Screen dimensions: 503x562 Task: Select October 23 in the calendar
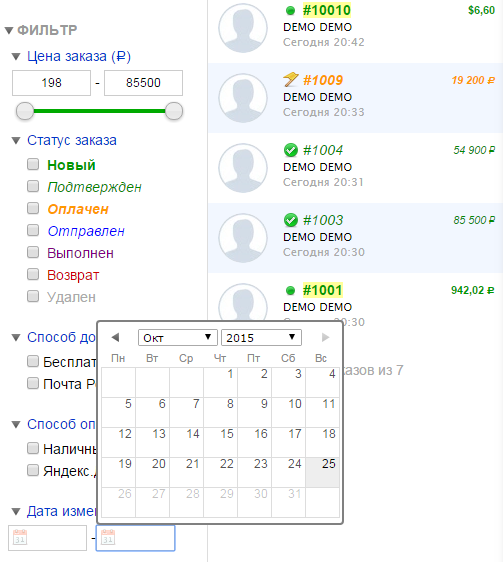click(255, 472)
